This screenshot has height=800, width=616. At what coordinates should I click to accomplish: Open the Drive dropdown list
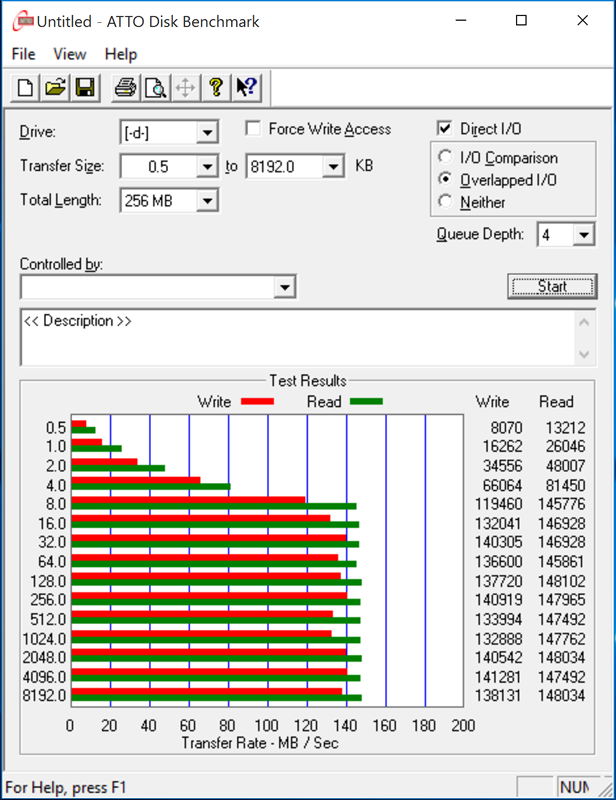(x=207, y=133)
